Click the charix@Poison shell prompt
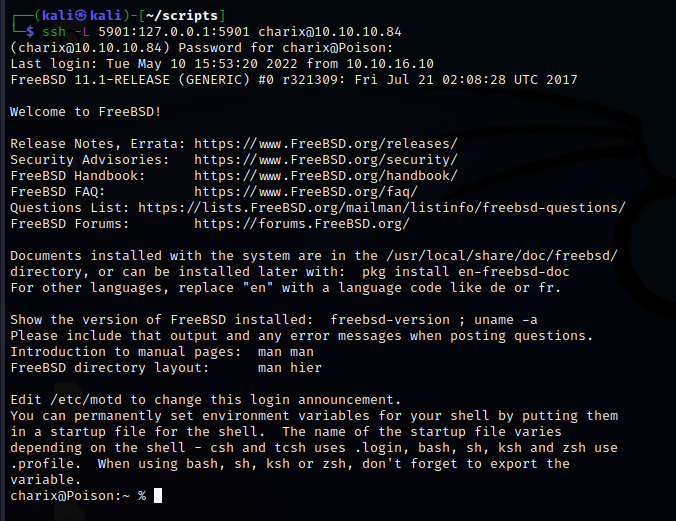The width and height of the screenshot is (676, 521). click(70, 495)
